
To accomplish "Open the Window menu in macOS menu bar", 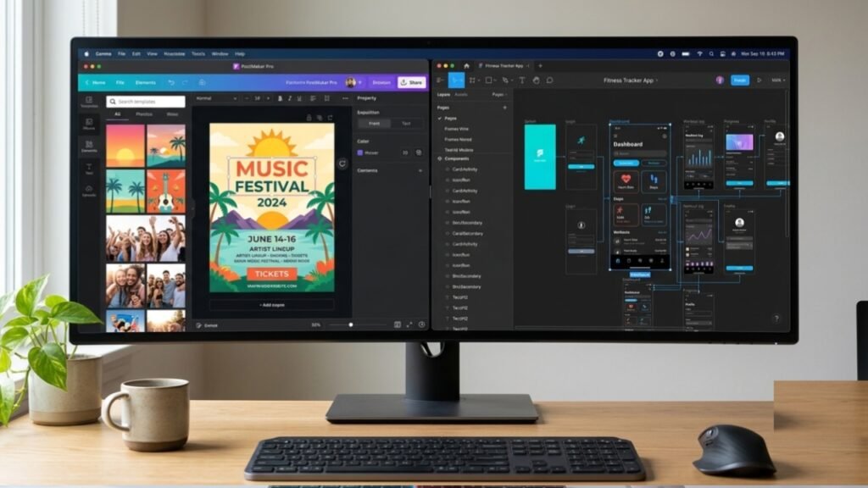I will [x=220, y=53].
